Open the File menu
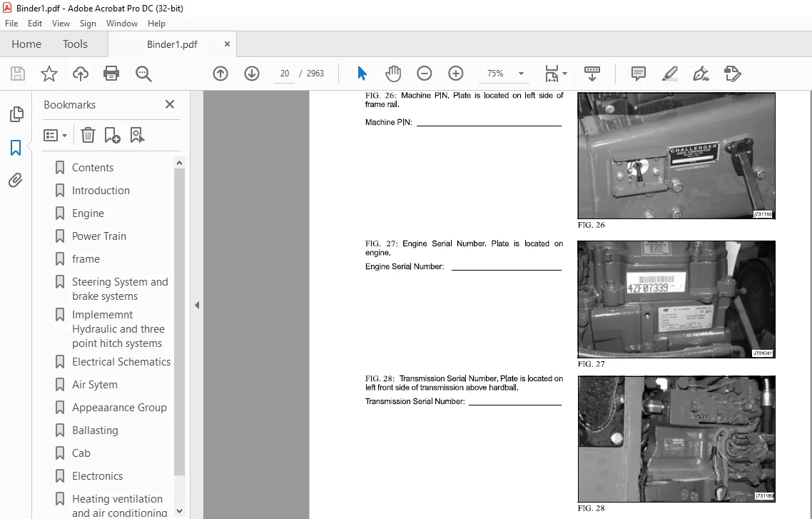This screenshot has height=519, width=812. [x=11, y=24]
